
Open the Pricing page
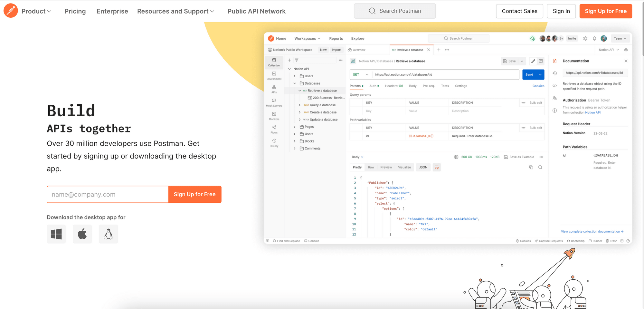pos(75,11)
